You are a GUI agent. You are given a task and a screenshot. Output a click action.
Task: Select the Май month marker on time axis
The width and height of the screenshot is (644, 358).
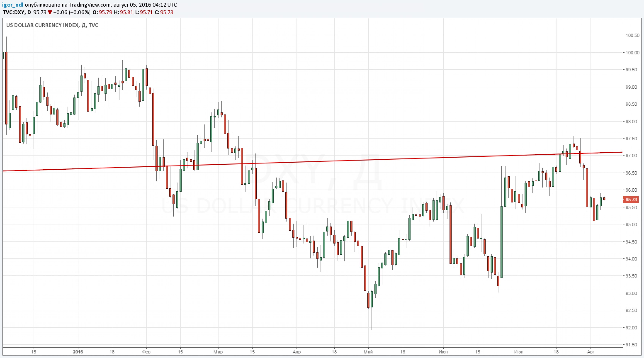368,352
